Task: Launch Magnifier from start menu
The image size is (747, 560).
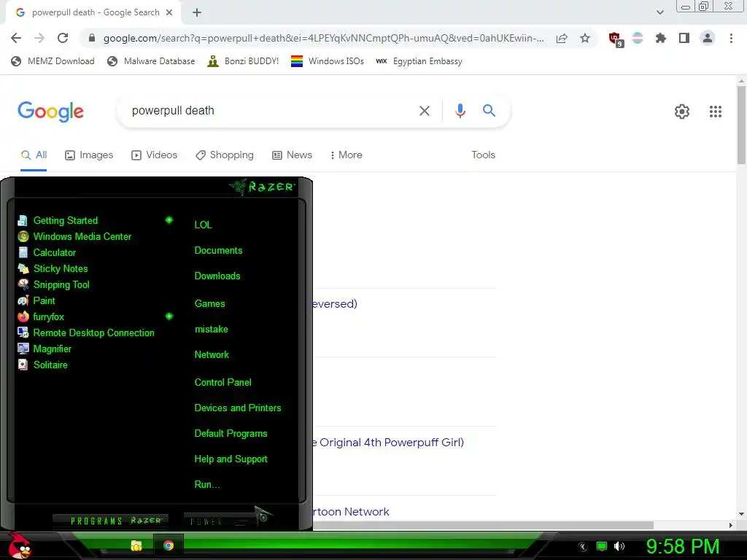Action: click(x=44, y=349)
